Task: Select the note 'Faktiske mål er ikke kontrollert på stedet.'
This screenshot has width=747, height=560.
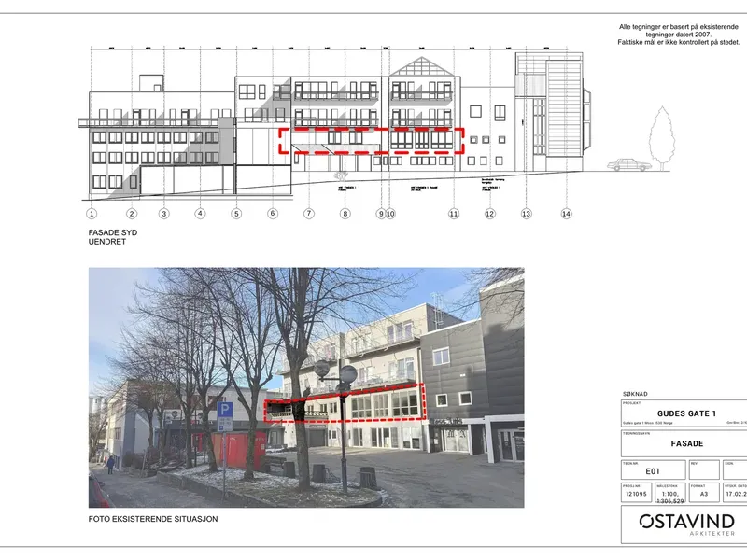Action: [x=679, y=42]
